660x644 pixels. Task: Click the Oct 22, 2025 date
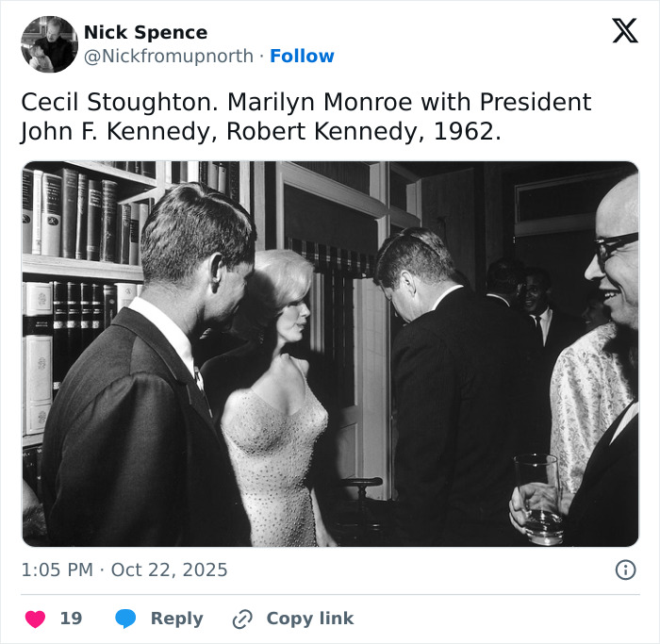pos(169,570)
